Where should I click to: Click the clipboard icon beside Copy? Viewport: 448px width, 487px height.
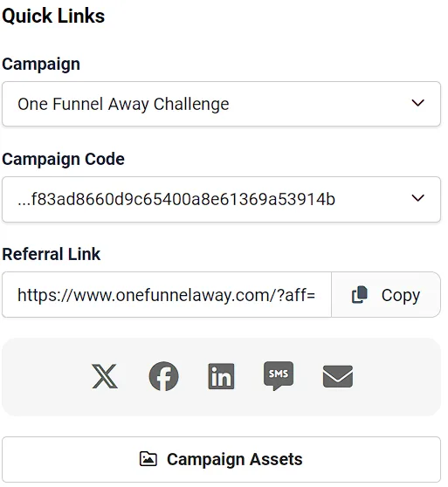pos(360,295)
